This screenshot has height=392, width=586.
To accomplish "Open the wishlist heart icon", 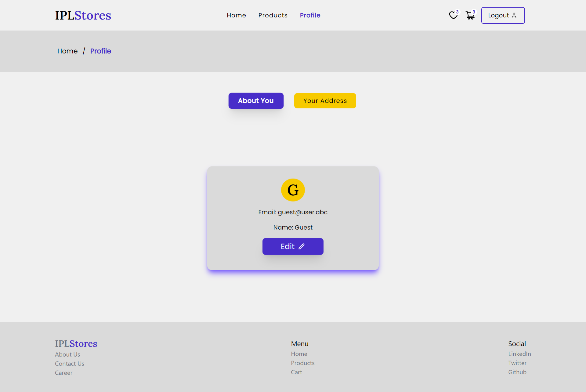I will 453,15.
